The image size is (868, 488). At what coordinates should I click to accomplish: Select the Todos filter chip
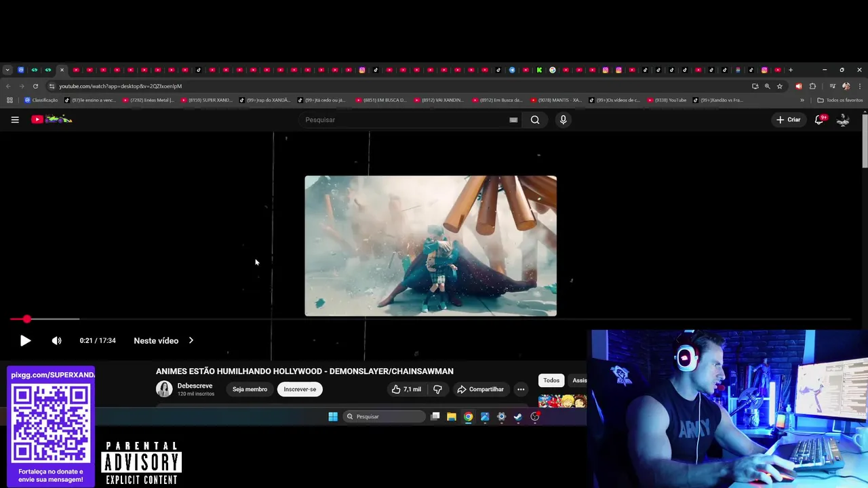551,380
